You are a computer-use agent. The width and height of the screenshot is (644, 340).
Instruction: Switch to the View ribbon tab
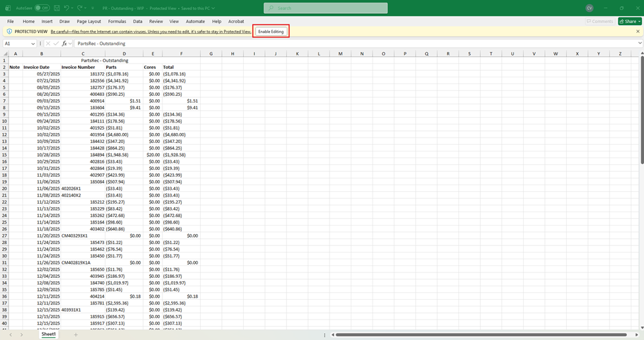click(x=174, y=21)
